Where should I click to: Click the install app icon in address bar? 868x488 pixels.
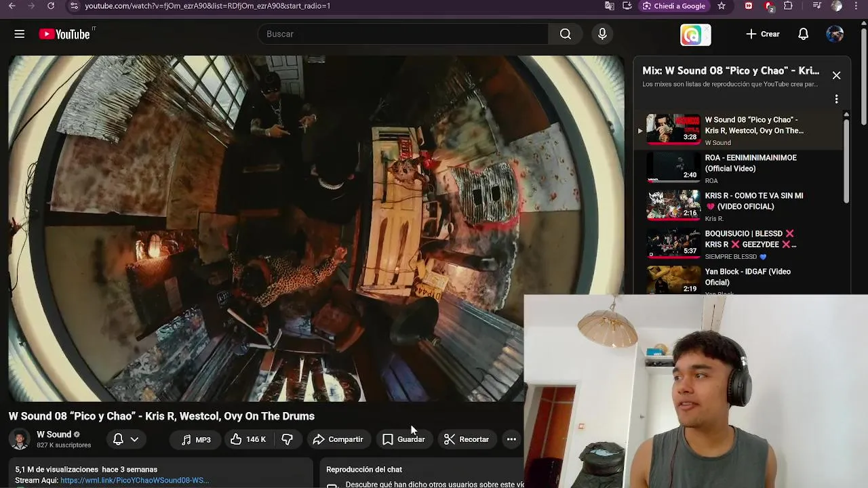[x=627, y=6]
